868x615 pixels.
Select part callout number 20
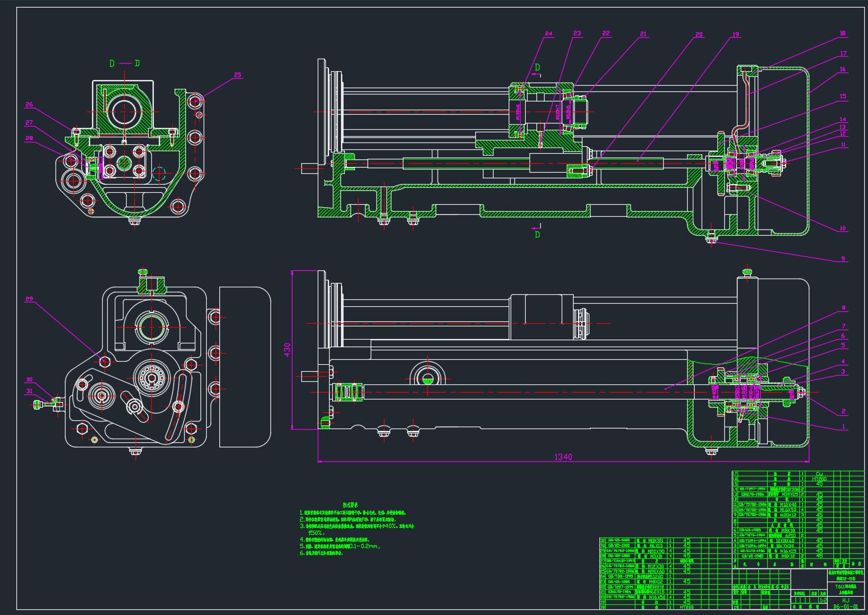[698, 35]
